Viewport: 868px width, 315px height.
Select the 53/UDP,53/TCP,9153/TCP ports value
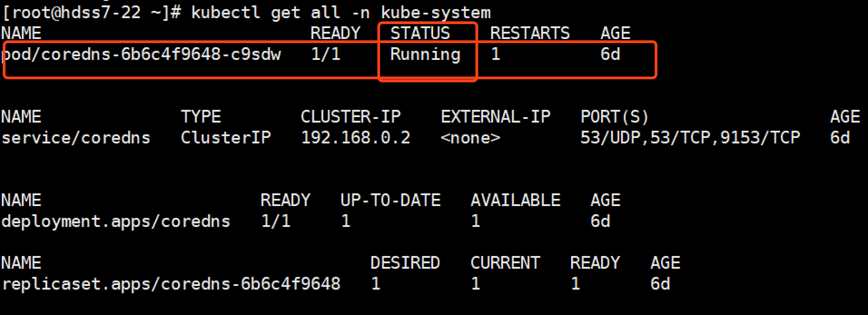pos(690,138)
